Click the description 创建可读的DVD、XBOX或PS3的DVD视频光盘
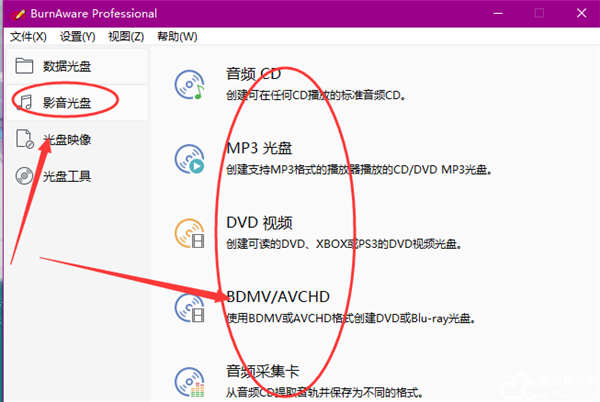The height and width of the screenshot is (402, 600). pyautogui.click(x=344, y=244)
